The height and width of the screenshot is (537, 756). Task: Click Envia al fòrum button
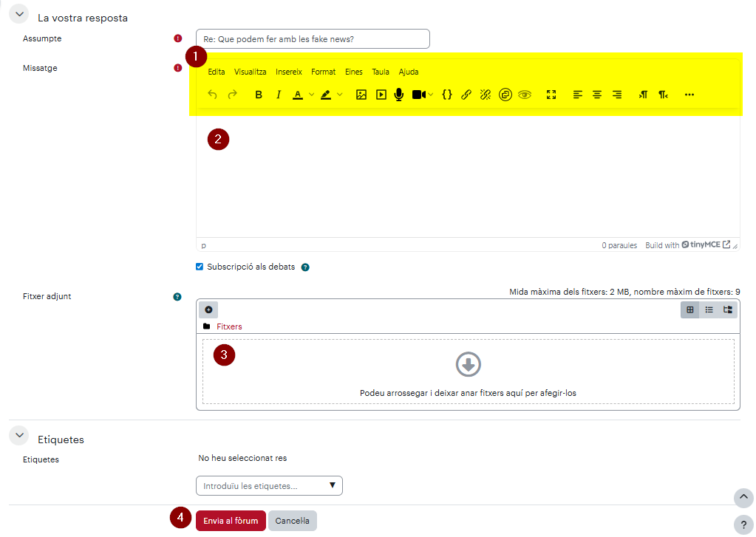(231, 521)
